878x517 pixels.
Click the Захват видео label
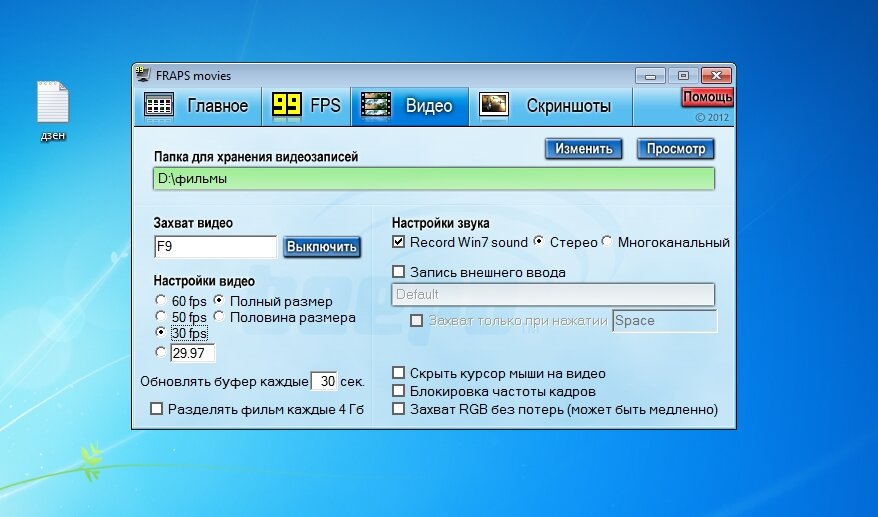coord(193,223)
